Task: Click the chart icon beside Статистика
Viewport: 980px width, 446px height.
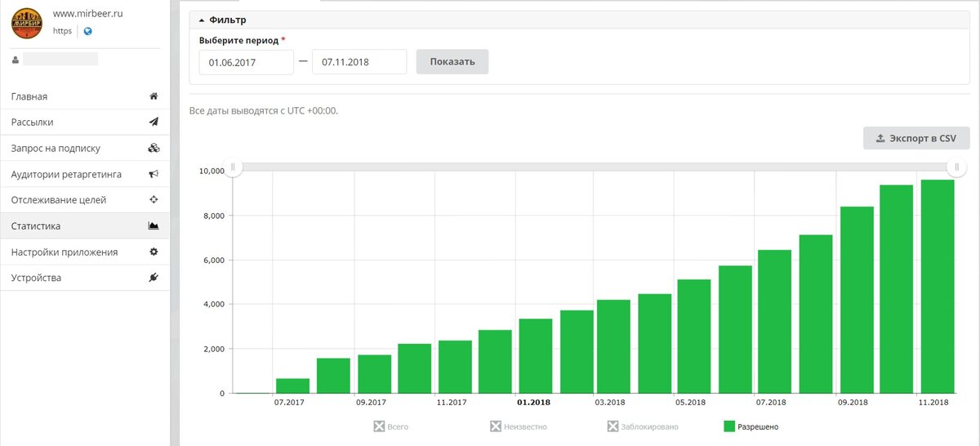Action: tap(154, 225)
